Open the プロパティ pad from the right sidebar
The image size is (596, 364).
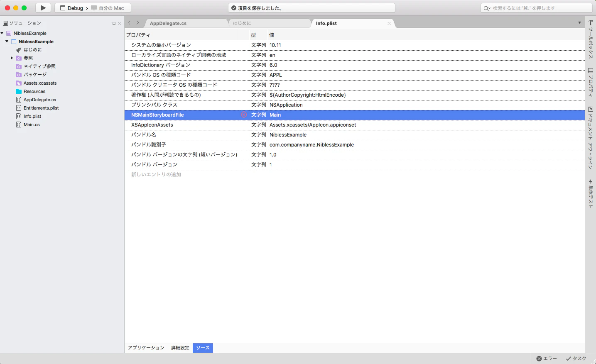[x=591, y=83]
